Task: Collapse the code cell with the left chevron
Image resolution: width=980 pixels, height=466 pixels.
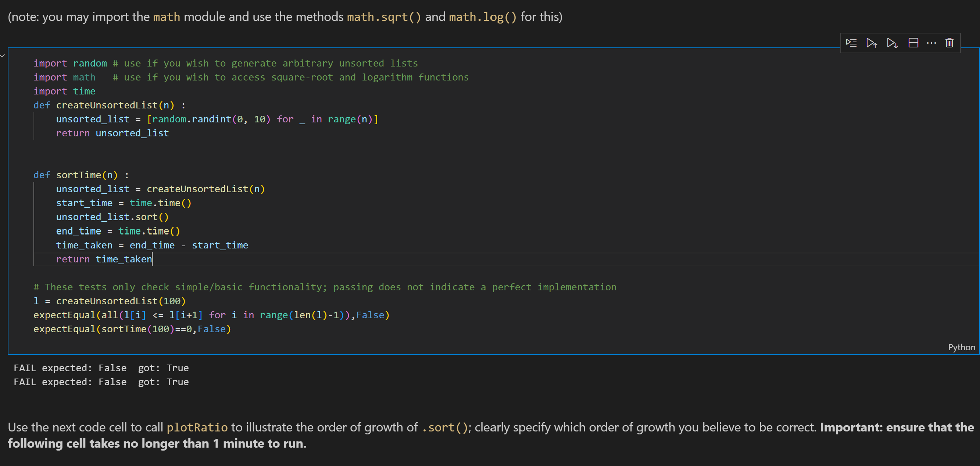Action: point(3,55)
